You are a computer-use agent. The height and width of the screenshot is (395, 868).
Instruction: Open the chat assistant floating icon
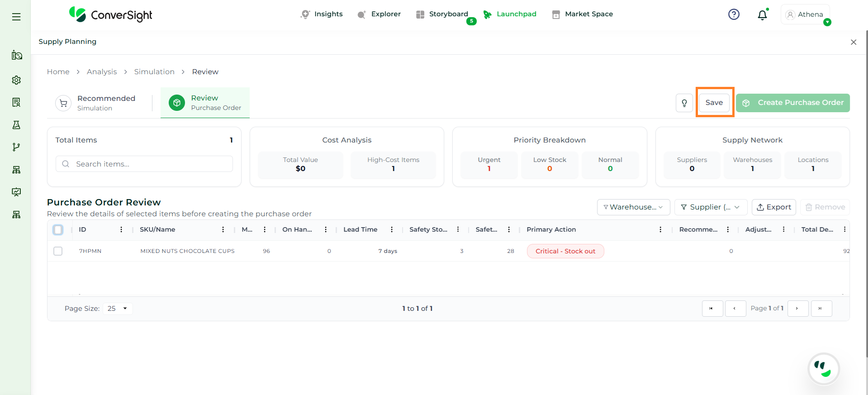[823, 369]
